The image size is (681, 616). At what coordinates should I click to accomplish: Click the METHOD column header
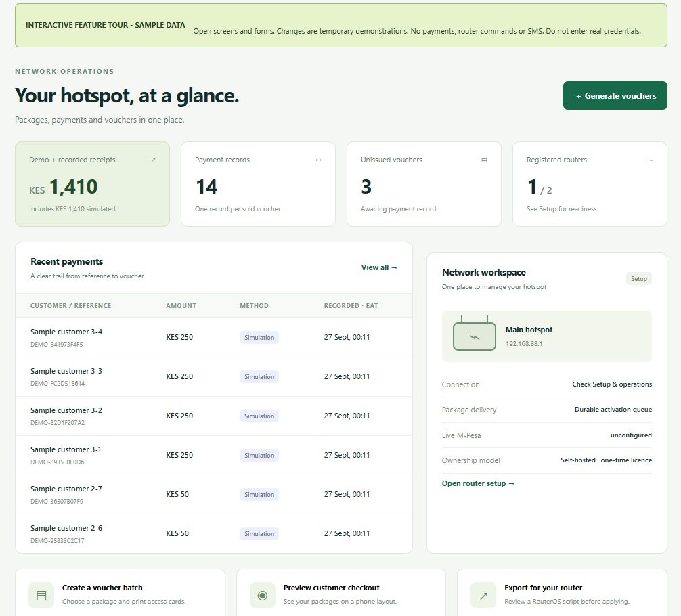pos(254,306)
